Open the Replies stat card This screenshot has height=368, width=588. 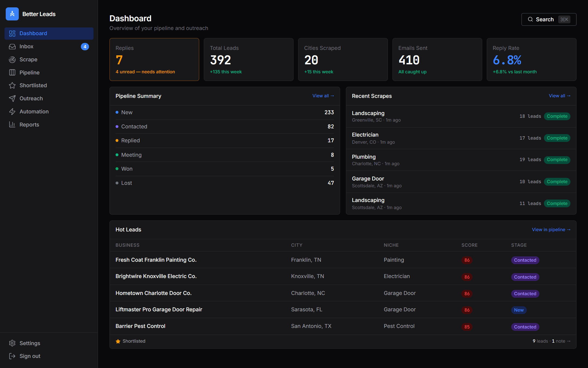(154, 59)
